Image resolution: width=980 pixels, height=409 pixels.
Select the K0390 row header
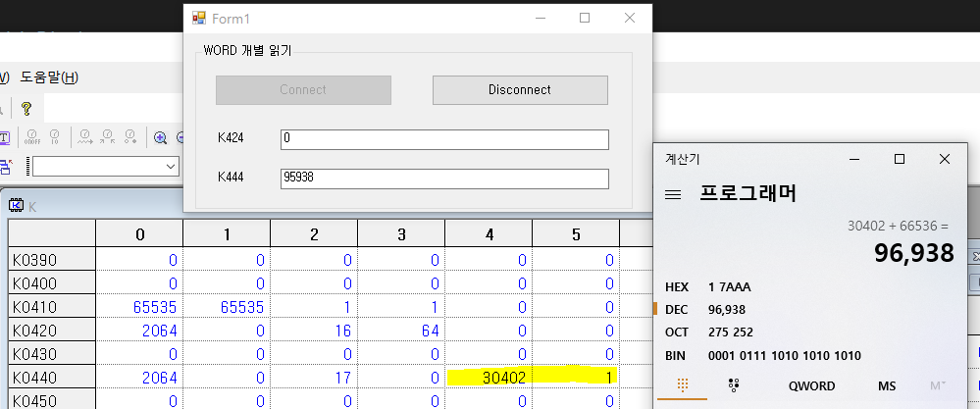pos(52,260)
